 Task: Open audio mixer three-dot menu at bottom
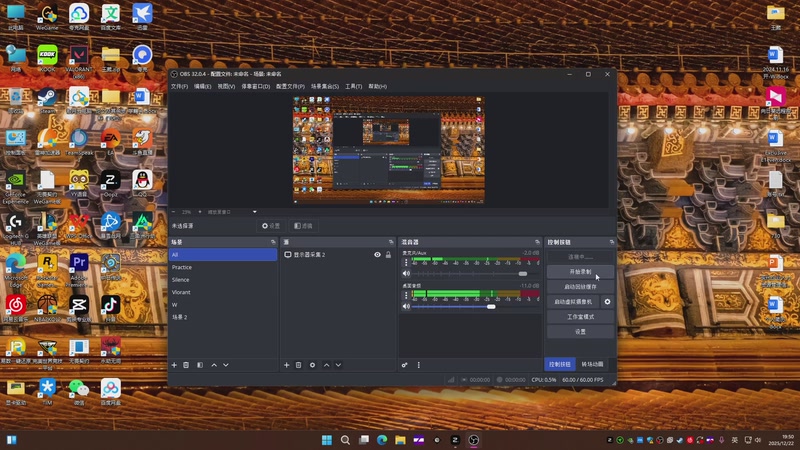click(419, 365)
